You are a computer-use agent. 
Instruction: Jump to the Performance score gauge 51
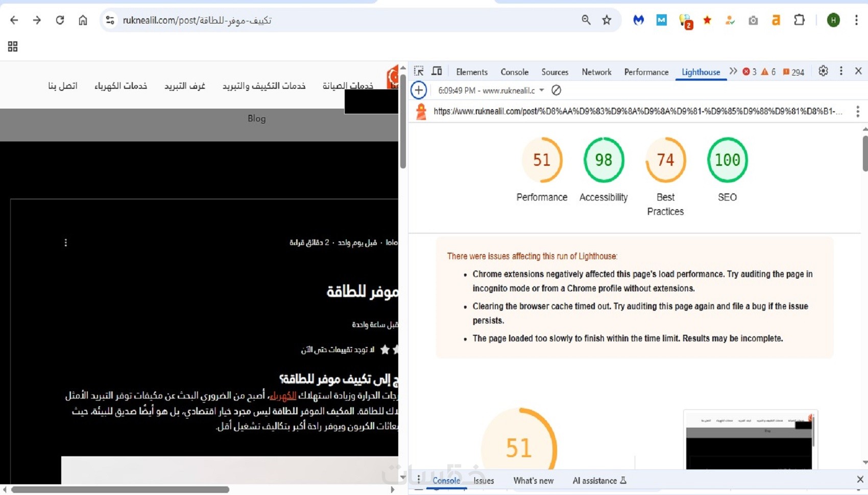542,160
